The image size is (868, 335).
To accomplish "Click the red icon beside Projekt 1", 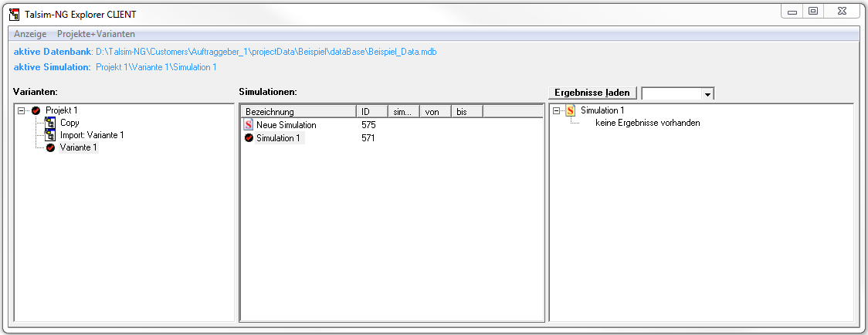I will [x=36, y=110].
